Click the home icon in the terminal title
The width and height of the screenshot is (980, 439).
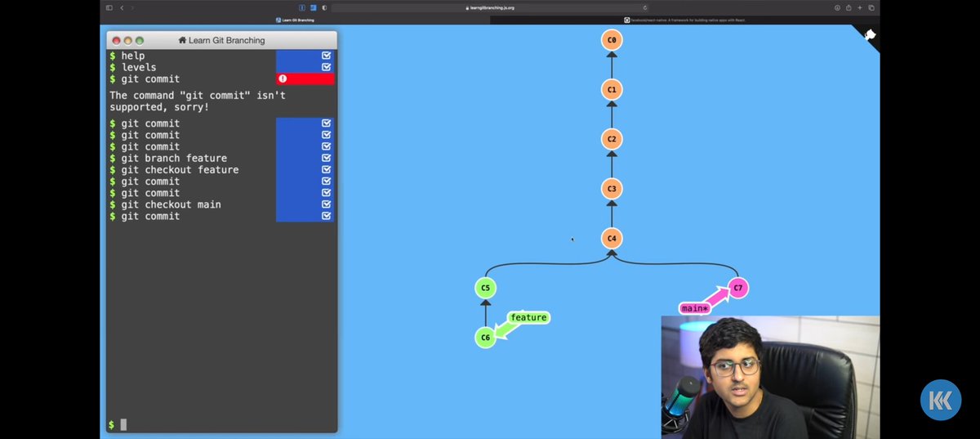coord(182,40)
